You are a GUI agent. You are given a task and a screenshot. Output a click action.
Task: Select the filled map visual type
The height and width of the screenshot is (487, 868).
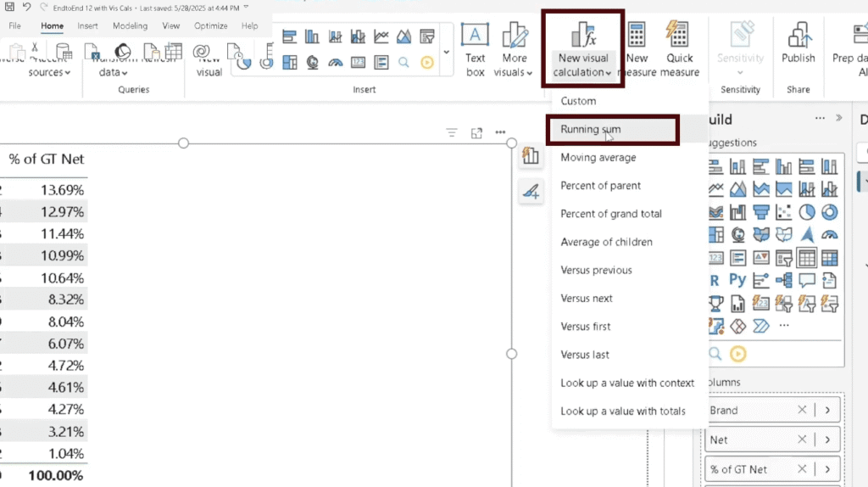pyautogui.click(x=760, y=235)
